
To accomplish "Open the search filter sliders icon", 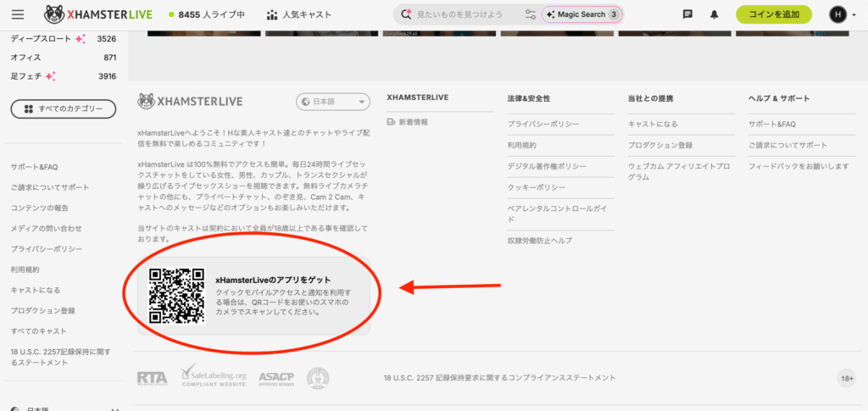I will [531, 14].
